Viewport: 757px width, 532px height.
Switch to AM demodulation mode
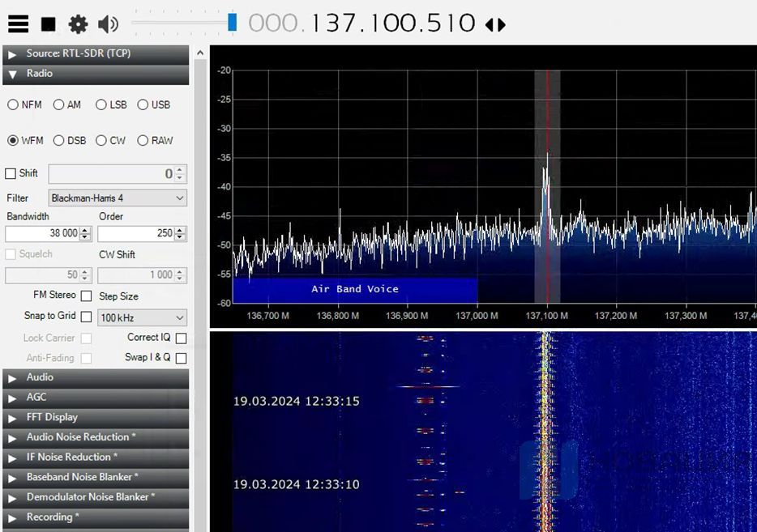(59, 104)
